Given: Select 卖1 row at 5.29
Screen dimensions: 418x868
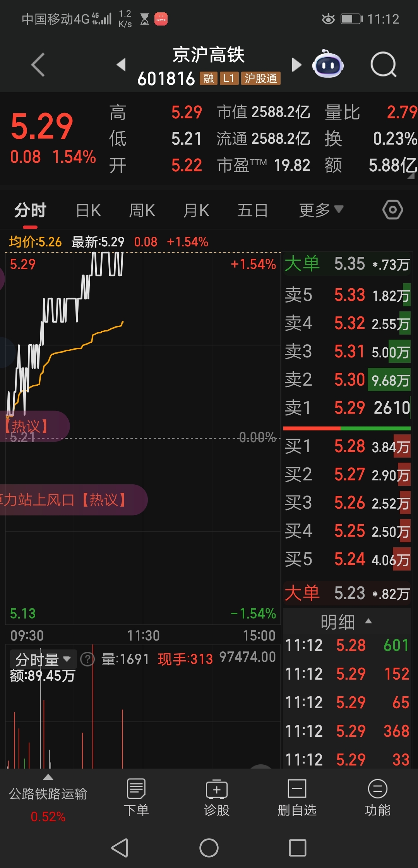Looking at the screenshot, I should 347,408.
